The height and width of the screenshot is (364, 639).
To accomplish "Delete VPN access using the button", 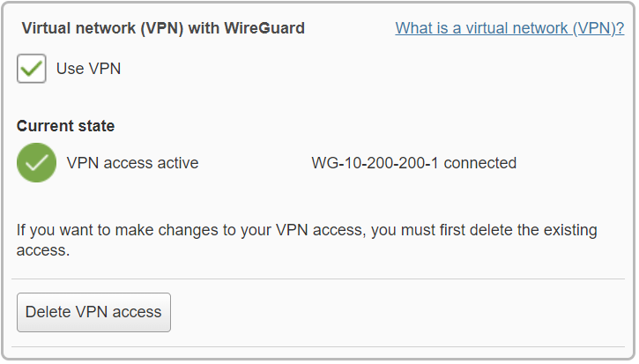I will (93, 312).
